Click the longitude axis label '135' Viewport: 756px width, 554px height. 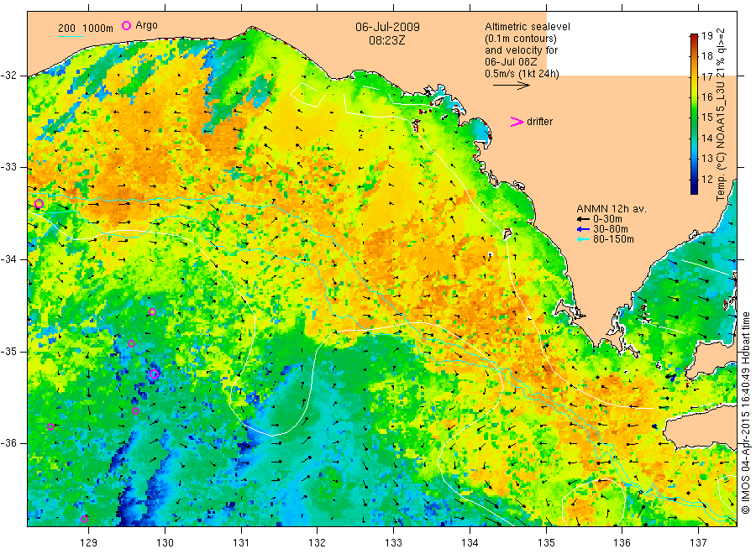pyautogui.click(x=546, y=543)
